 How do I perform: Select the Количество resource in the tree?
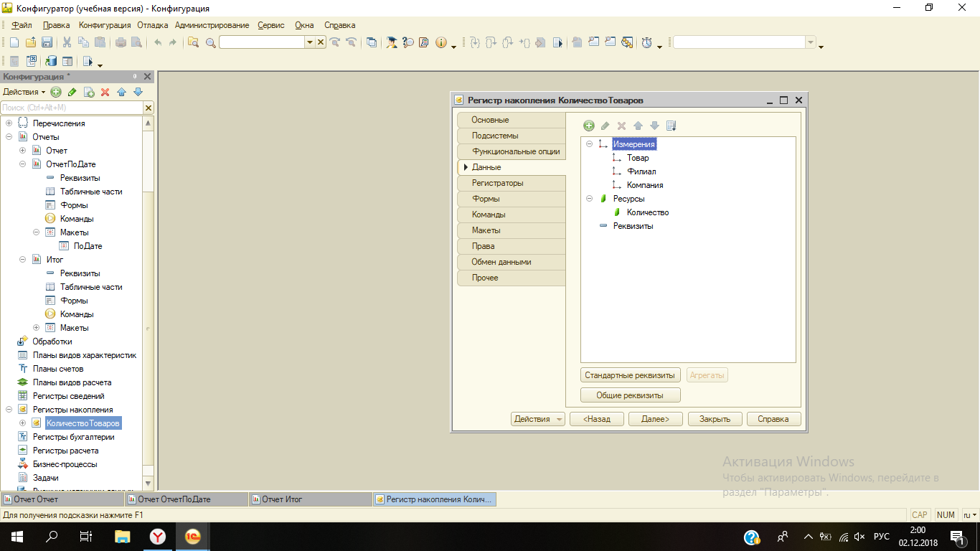click(x=647, y=212)
